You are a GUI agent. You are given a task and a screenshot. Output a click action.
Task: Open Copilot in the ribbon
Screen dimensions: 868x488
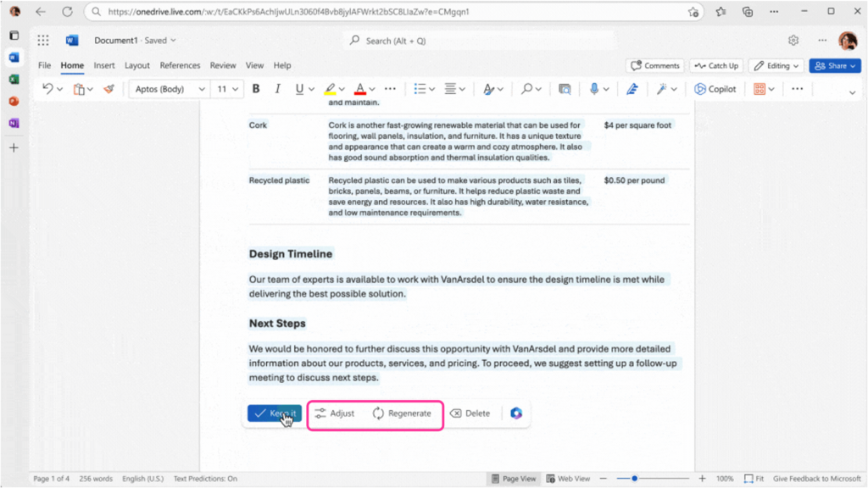(x=715, y=88)
